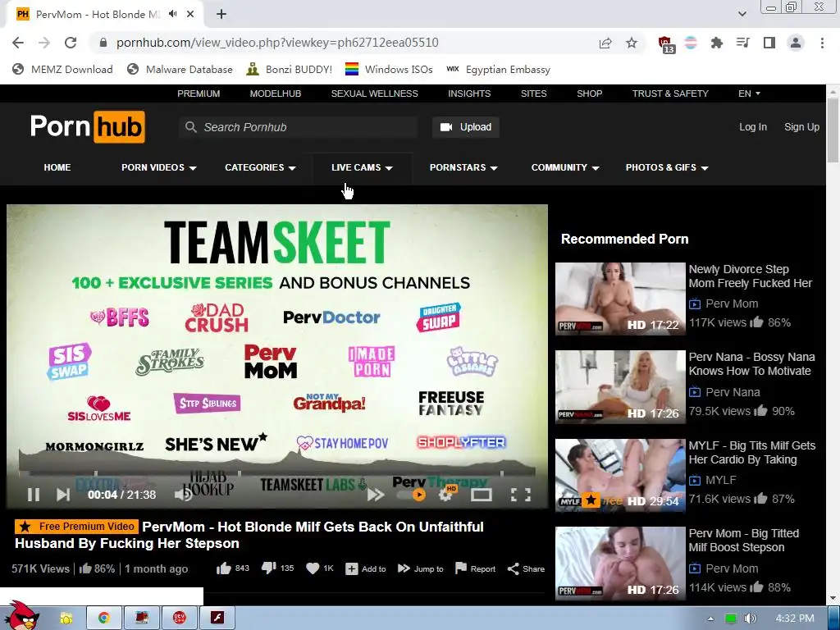
Task: Toggle the Chrome side panel
Action: pos(769,43)
